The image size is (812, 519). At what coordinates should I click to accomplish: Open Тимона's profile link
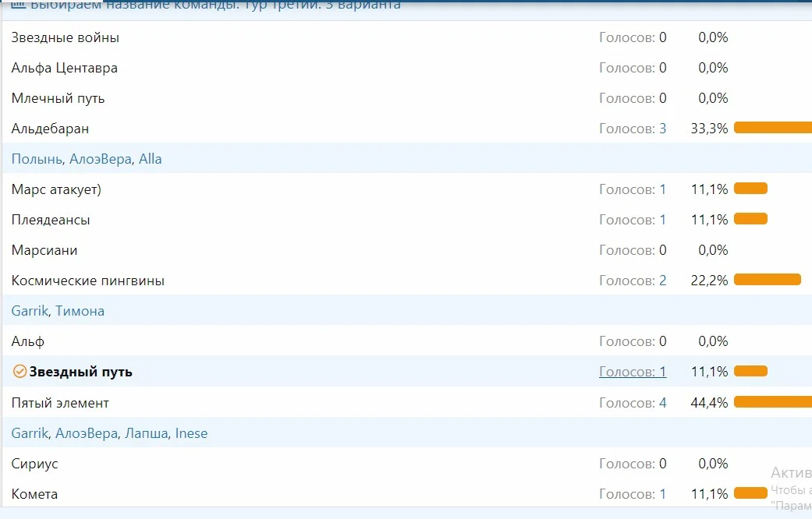click(x=80, y=310)
